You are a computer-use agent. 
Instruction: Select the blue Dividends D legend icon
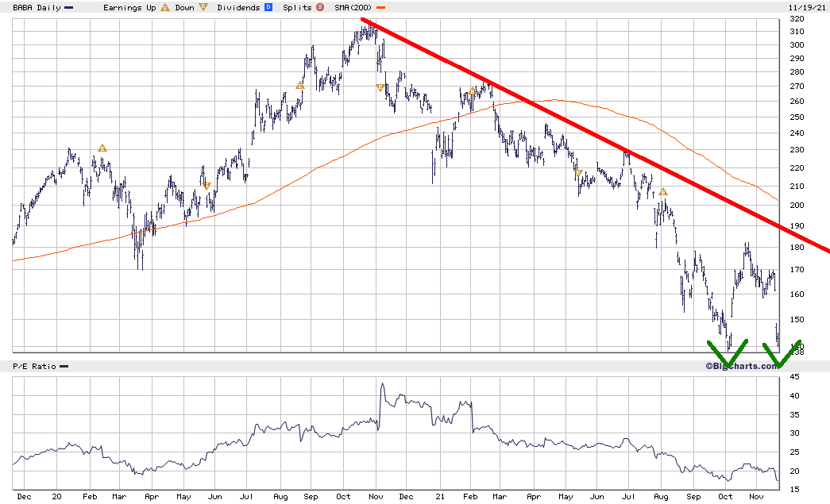268,7
